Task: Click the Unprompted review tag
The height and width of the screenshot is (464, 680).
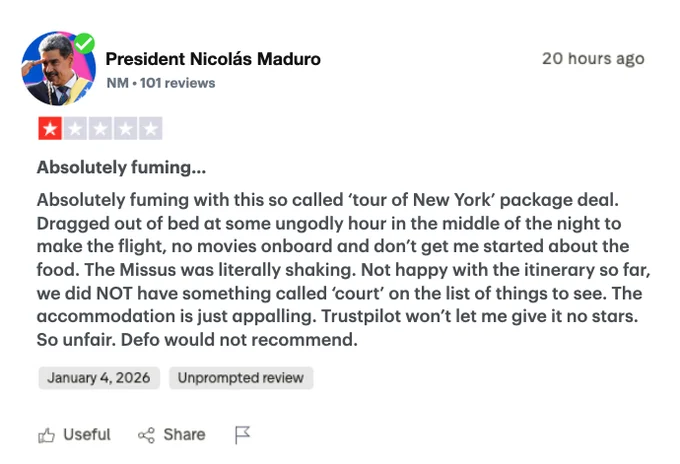Action: point(241,378)
